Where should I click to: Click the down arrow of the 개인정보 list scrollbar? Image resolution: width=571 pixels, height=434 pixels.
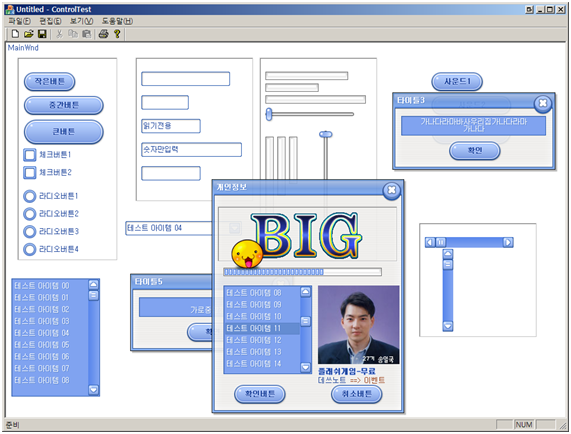pyautogui.click(x=306, y=367)
